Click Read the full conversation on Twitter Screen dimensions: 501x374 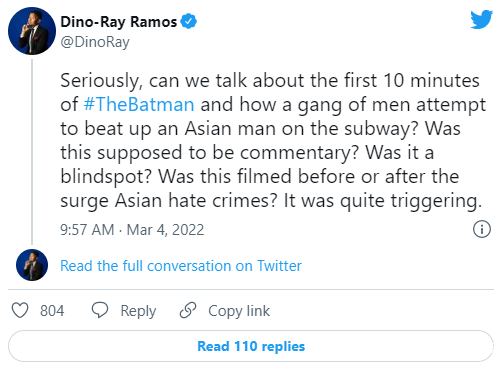(x=181, y=266)
